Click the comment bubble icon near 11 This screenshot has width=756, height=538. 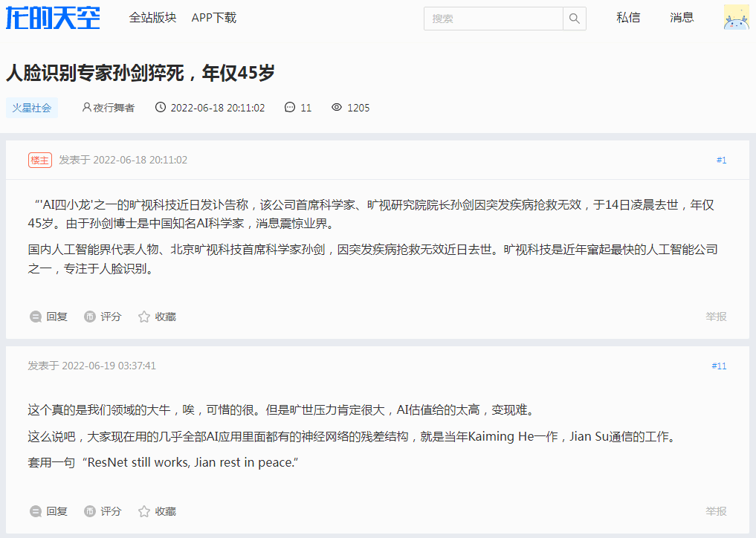pos(290,107)
